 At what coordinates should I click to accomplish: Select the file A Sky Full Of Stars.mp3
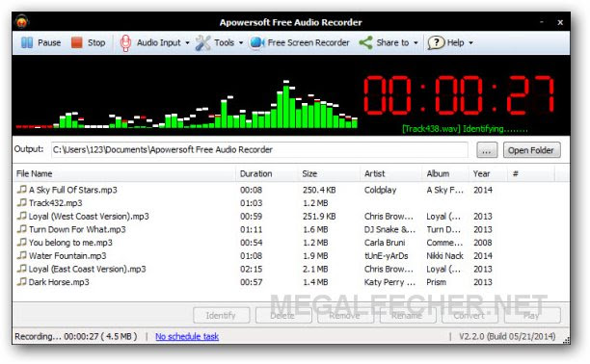point(73,190)
